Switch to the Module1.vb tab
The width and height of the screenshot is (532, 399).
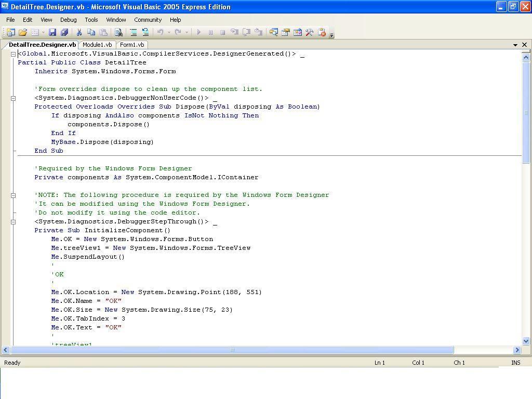[x=97, y=45]
